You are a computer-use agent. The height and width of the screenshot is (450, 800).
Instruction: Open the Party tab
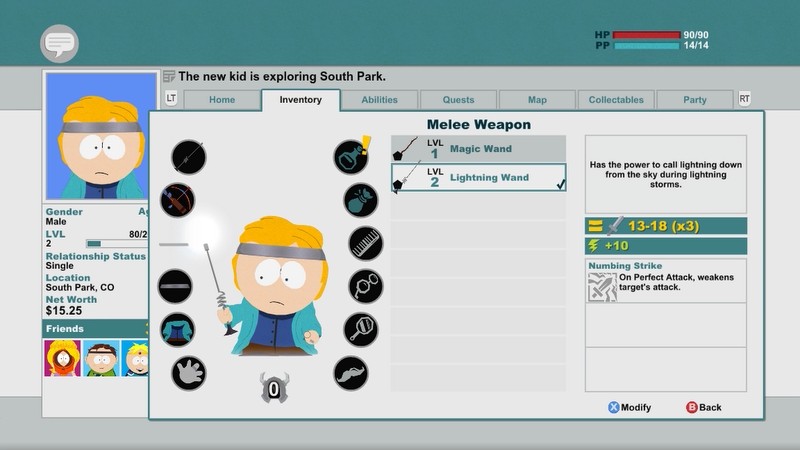click(x=695, y=100)
